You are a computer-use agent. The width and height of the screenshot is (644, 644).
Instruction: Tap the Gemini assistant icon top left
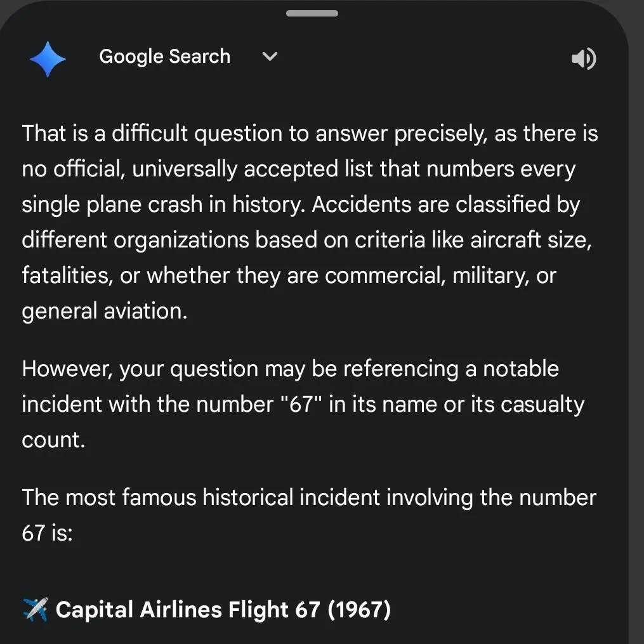point(48,58)
